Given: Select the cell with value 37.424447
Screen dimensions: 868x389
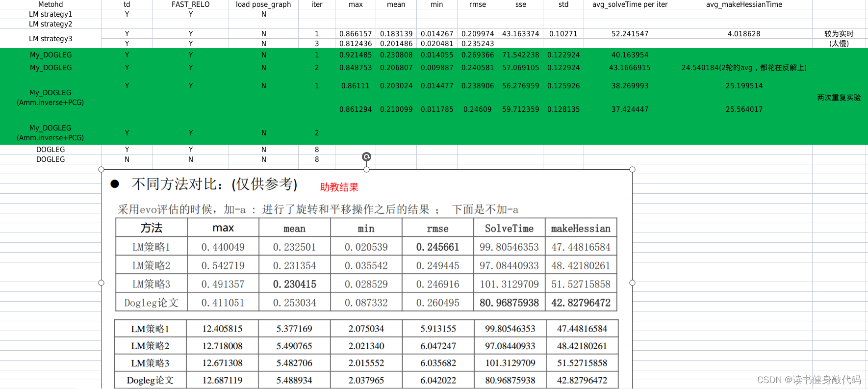Looking at the screenshot, I should click(630, 109).
